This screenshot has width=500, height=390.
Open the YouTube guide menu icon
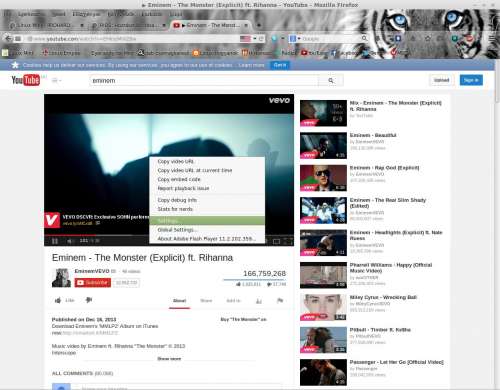(x=56, y=80)
